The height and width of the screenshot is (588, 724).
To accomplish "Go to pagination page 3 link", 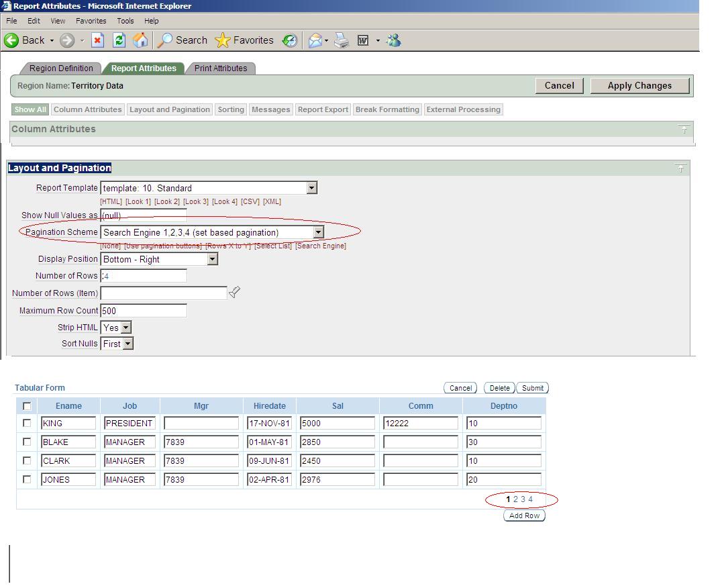I will [x=523, y=499].
